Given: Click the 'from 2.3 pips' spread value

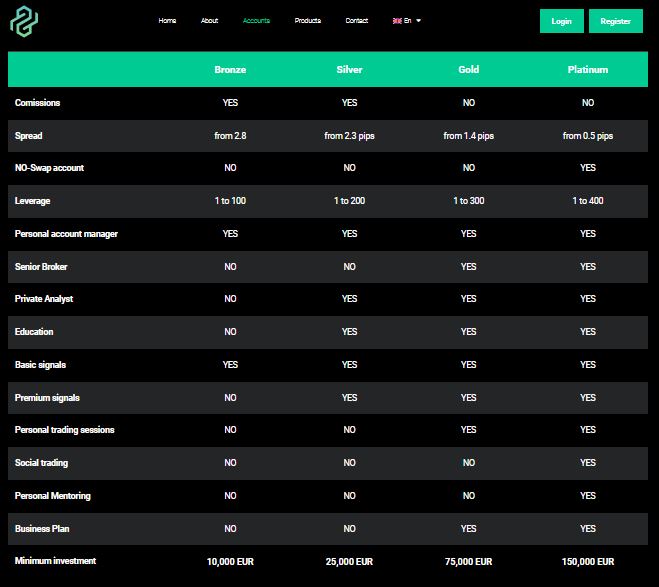Looking at the screenshot, I should pyautogui.click(x=349, y=136).
